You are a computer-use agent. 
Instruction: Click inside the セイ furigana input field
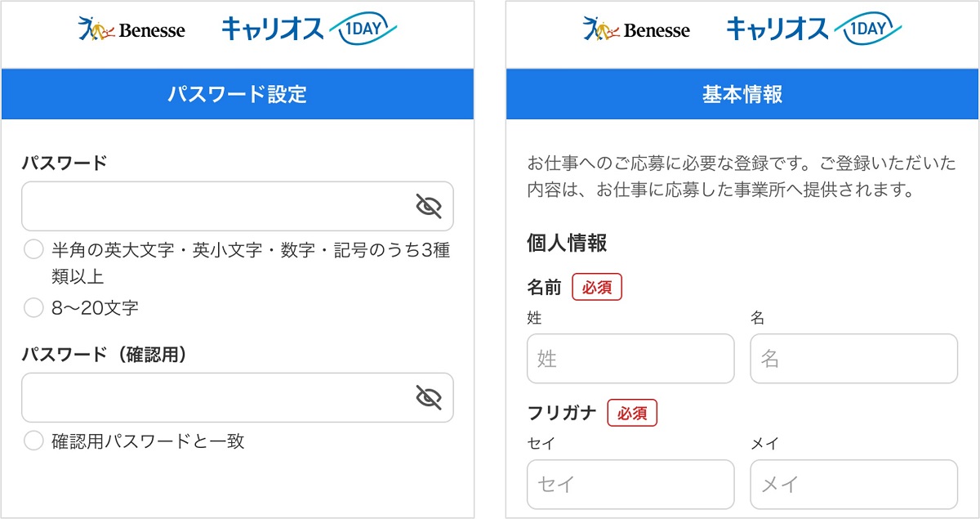[x=630, y=484]
